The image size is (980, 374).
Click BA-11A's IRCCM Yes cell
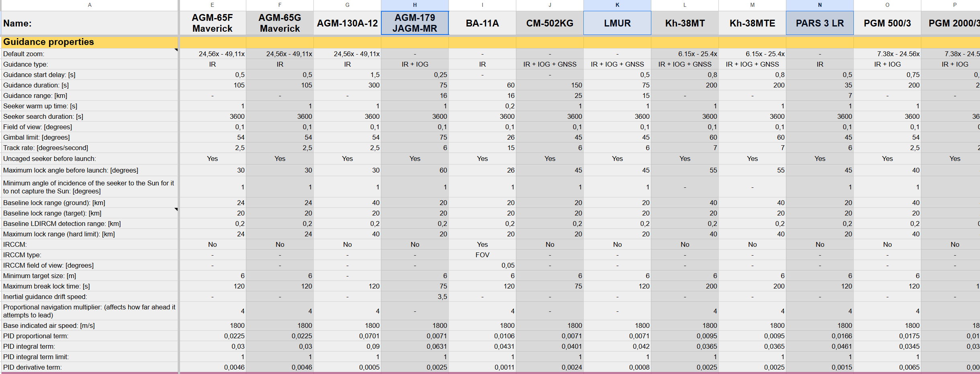(x=482, y=244)
